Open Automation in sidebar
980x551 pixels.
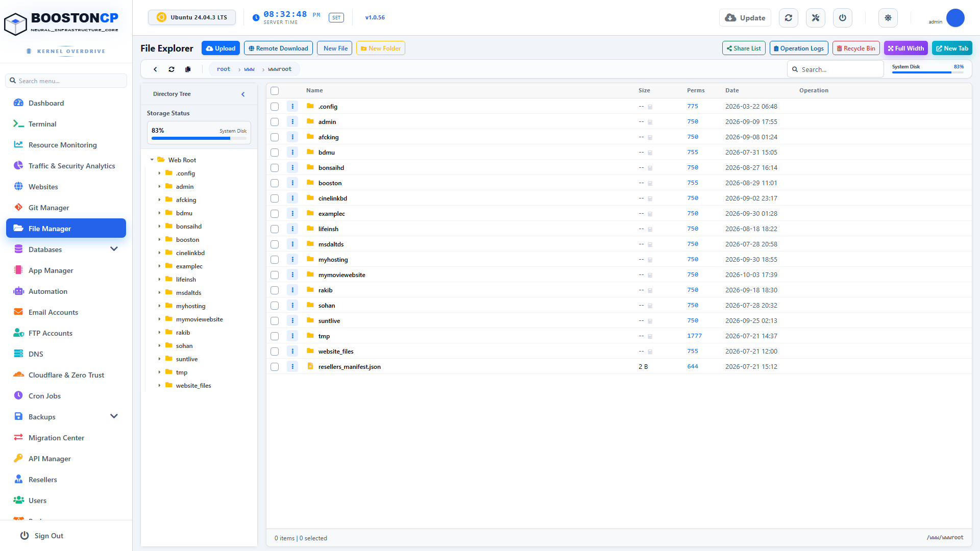coord(66,291)
